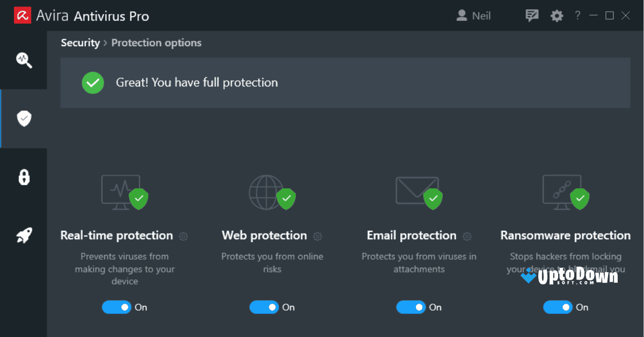This screenshot has width=644, height=337.
Task: Open Web protection settings gear
Action: click(x=317, y=236)
